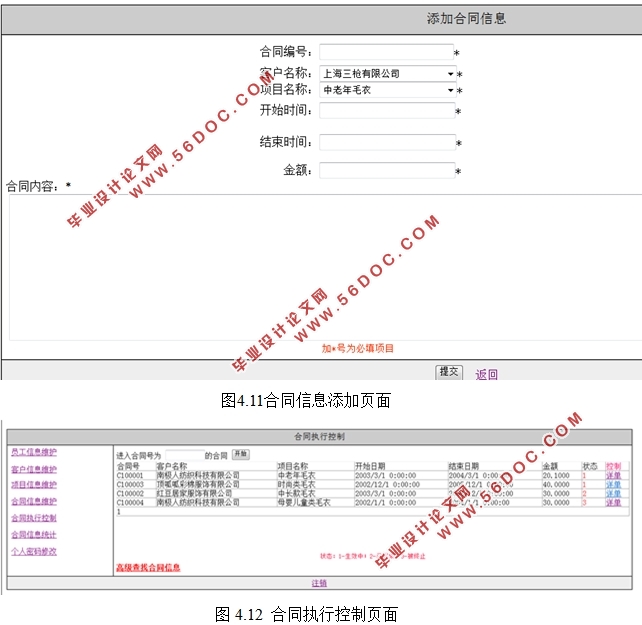Click the 高级查找合同信息 link
The height and width of the screenshot is (625, 642).
(x=148, y=568)
